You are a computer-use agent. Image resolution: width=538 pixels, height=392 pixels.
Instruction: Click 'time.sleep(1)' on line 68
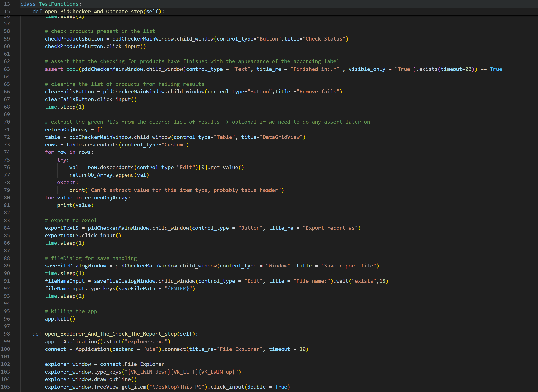(65, 107)
